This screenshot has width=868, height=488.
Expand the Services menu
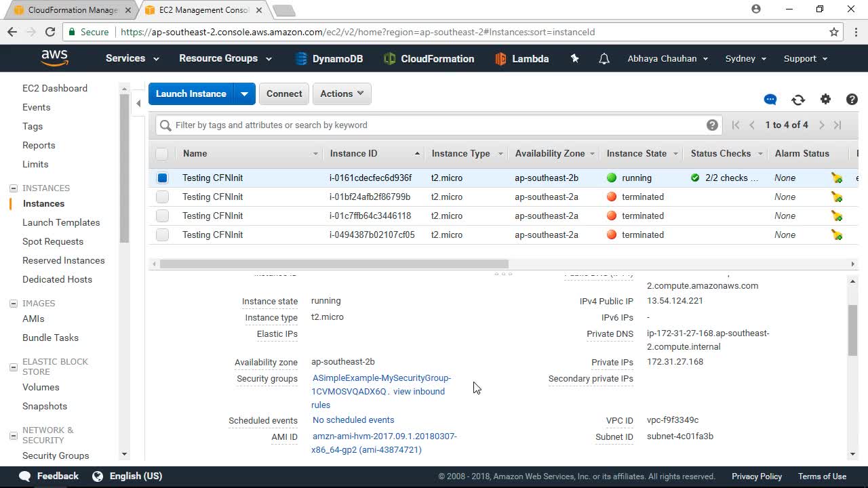[x=132, y=58]
